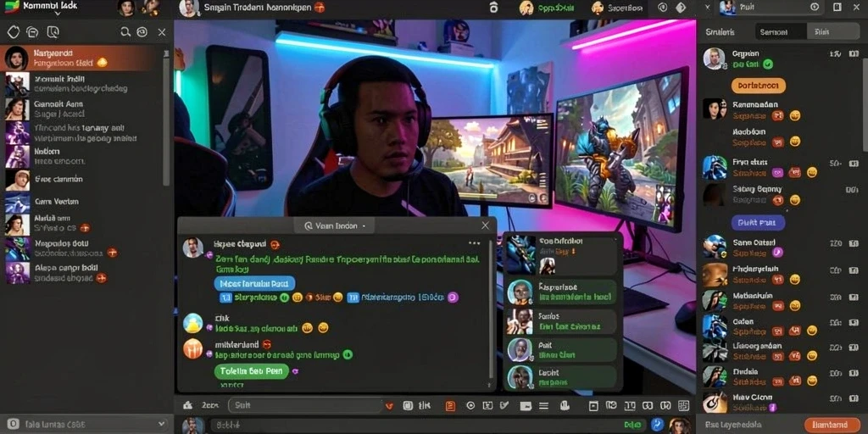Viewport: 868px width, 434px height.
Task: Click the padlock icon in the top bar
Action: click(x=494, y=7)
